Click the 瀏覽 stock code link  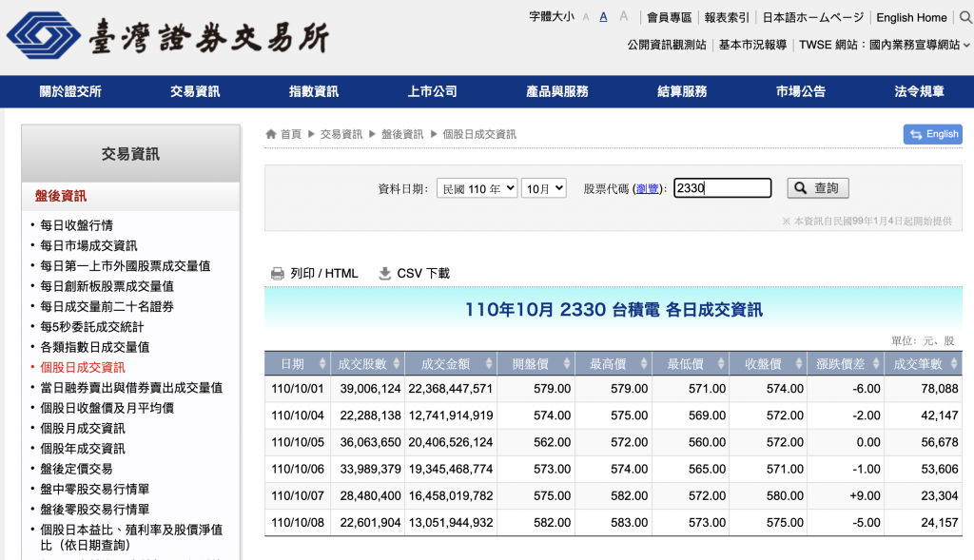click(x=647, y=189)
